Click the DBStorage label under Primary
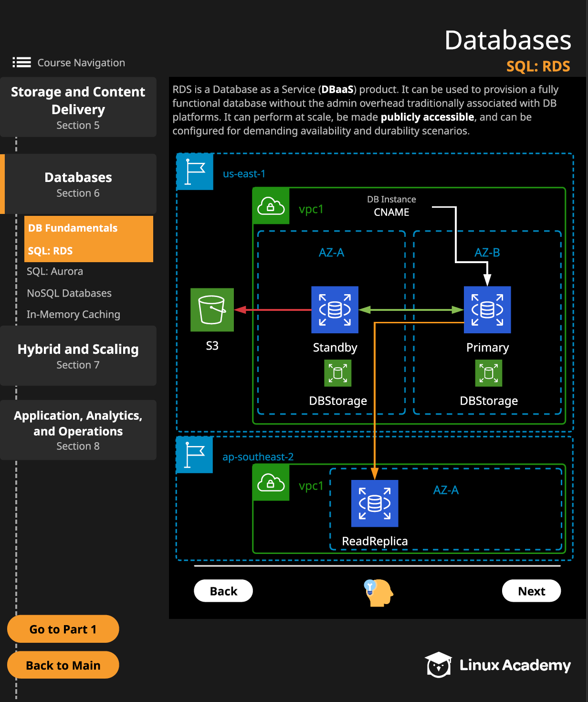The width and height of the screenshot is (588, 702). click(x=489, y=401)
